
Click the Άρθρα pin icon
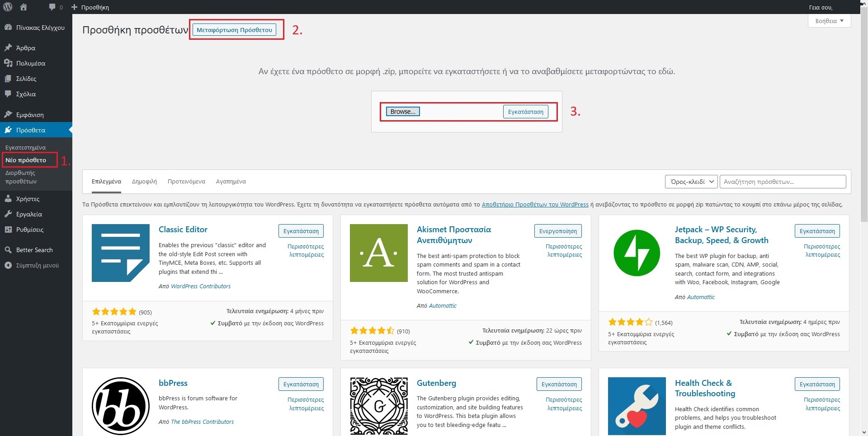(8, 47)
